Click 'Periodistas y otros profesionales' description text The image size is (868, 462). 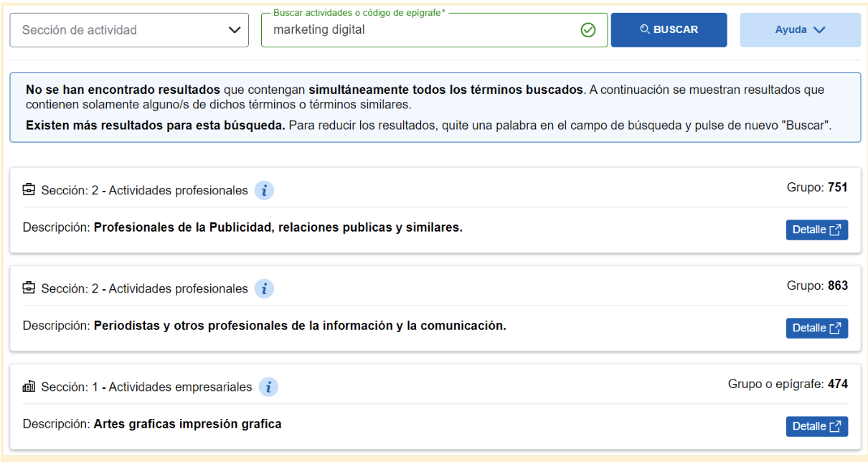point(300,326)
